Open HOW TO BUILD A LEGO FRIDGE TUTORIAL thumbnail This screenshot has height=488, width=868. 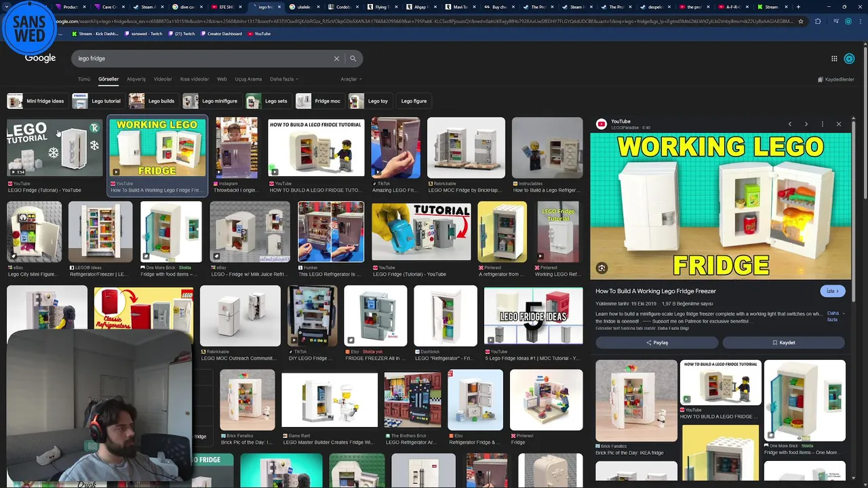click(x=316, y=148)
